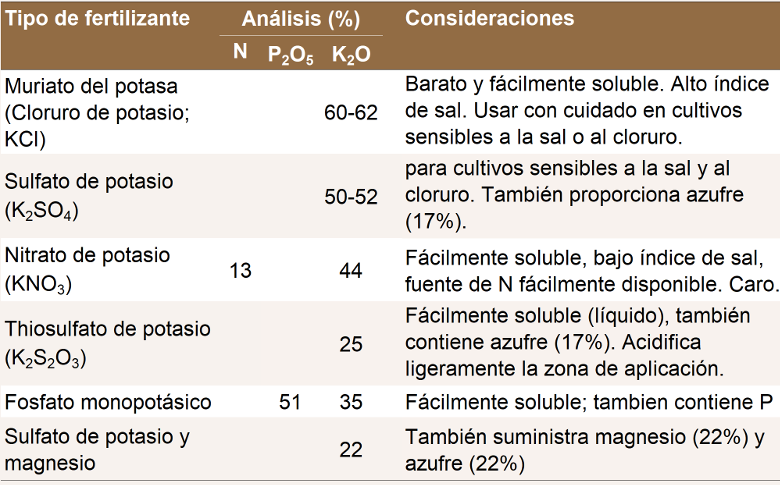Screen dimensions: 780x485
Task: Click the P2O5 value 51
Action: (x=290, y=403)
